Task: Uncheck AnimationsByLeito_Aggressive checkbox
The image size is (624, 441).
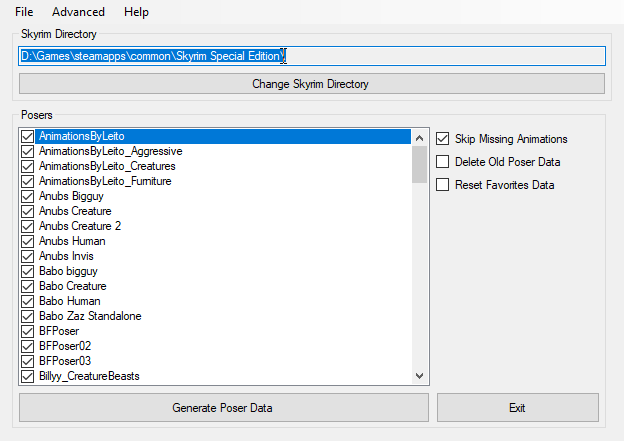Action: pyautogui.click(x=27, y=151)
